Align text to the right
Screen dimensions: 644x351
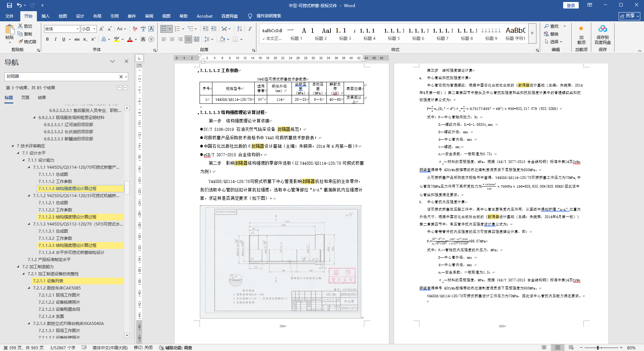click(180, 39)
